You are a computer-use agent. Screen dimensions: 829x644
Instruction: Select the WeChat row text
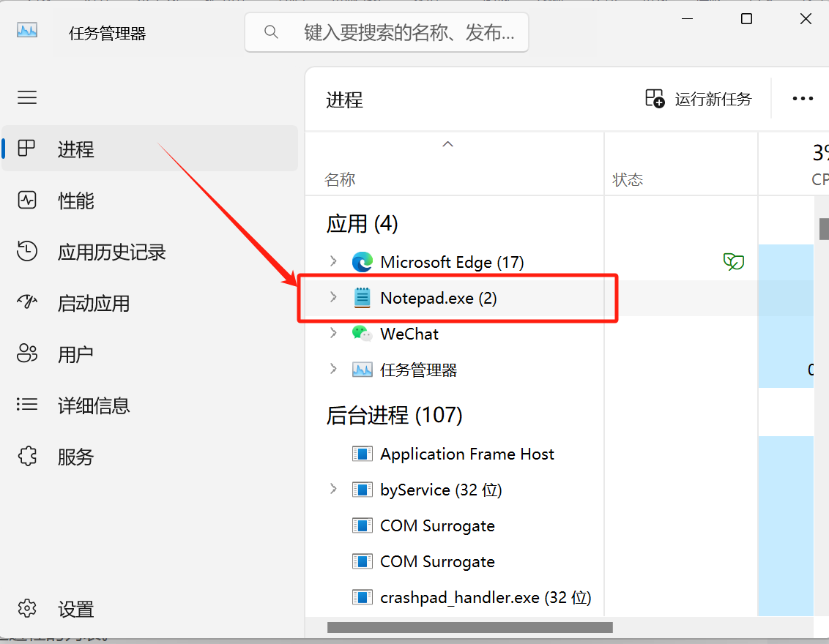click(409, 334)
